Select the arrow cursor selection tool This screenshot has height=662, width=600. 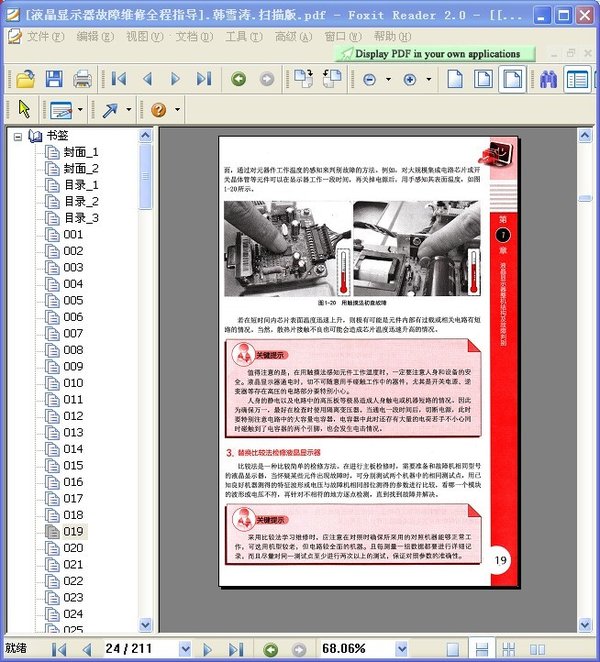[x=24, y=109]
